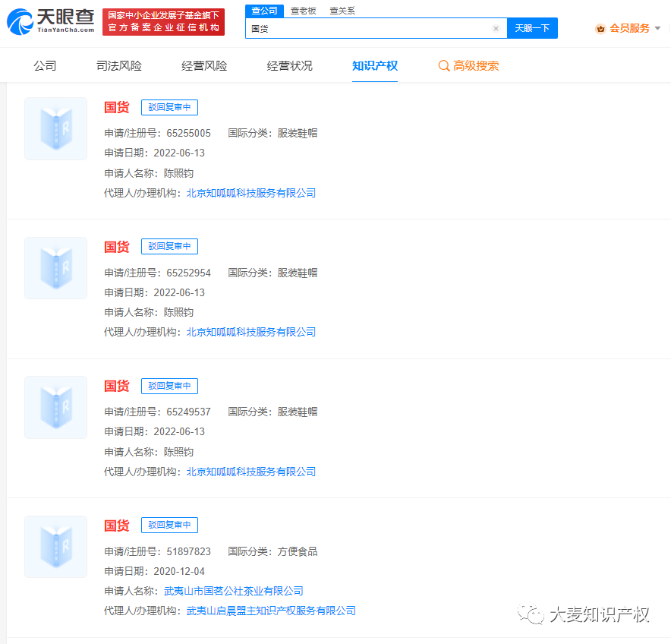Screen dimensions: 671x644
Task: Open 国货 trademark title for 65252954
Action: [117, 247]
